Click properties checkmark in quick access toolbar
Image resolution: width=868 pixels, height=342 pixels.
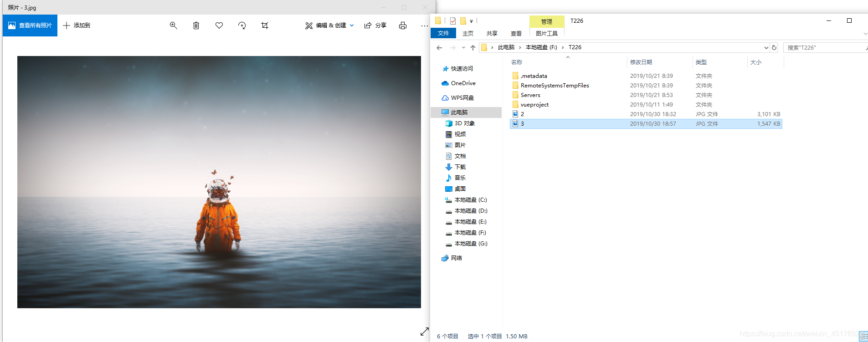452,21
